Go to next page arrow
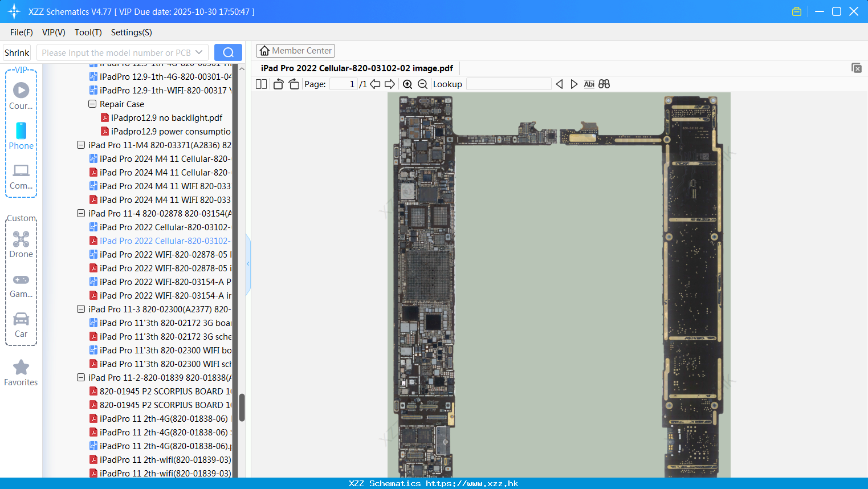 [x=390, y=84]
